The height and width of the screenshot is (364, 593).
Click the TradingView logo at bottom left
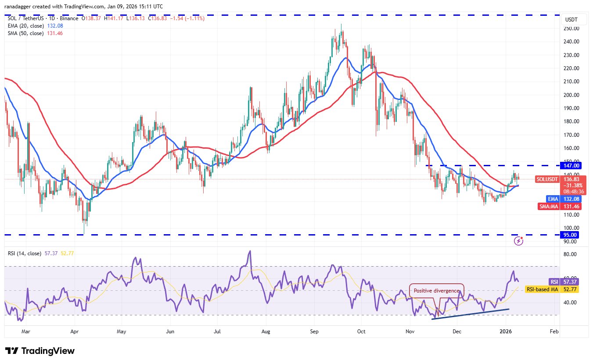pos(40,351)
